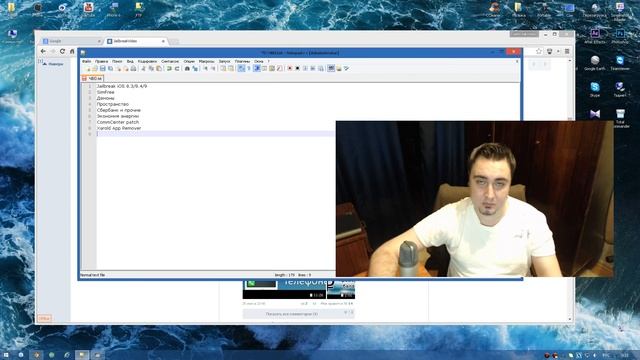Image resolution: width=640 pixels, height=360 pixels.
Task: Save the document with the floppy icon
Action: [102, 69]
